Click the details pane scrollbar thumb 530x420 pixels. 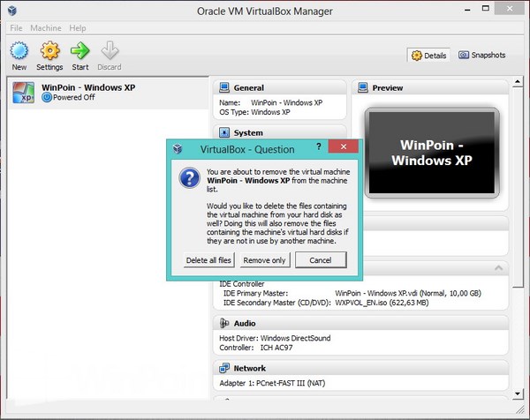pos(517,187)
